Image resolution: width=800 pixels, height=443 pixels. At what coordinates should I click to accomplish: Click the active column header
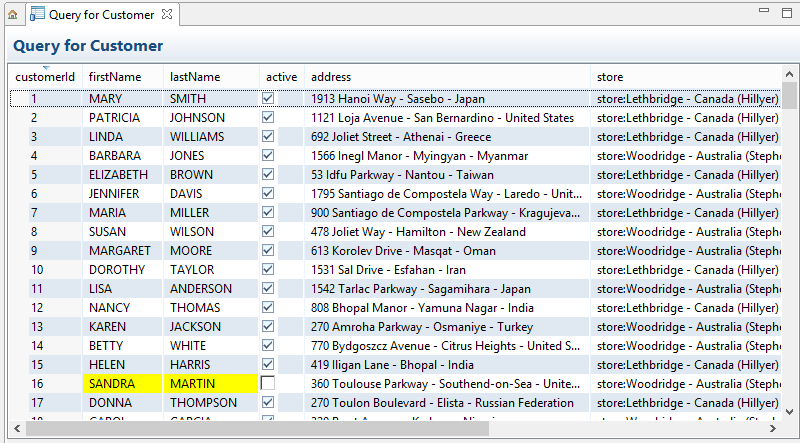point(281,77)
